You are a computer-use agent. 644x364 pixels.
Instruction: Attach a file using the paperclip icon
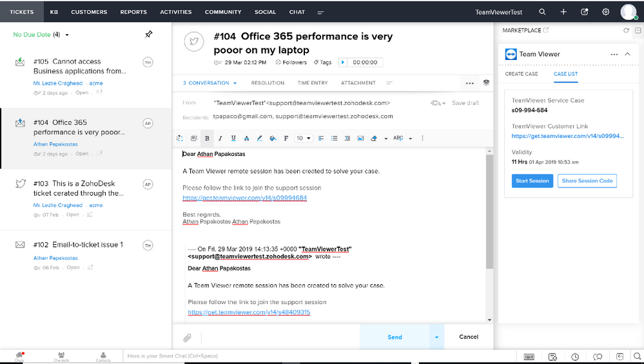pyautogui.click(x=188, y=338)
